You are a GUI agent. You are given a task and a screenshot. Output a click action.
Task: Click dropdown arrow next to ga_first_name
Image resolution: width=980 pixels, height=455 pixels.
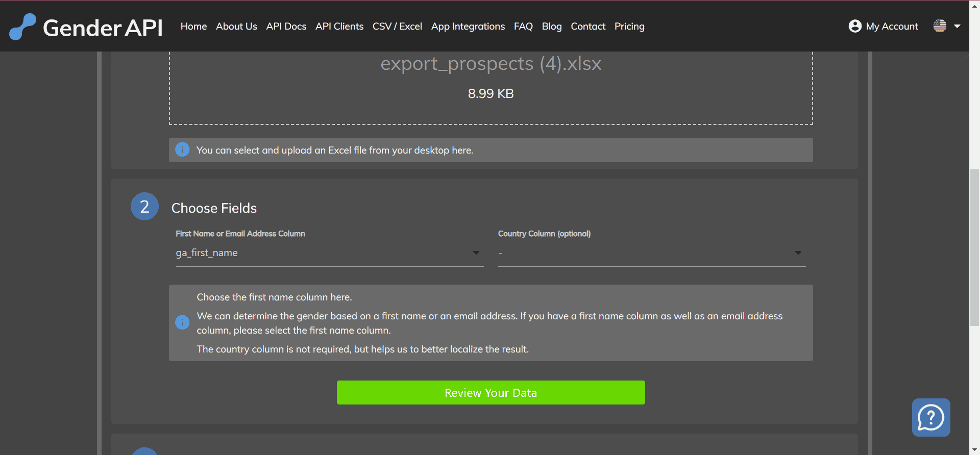pos(476,252)
